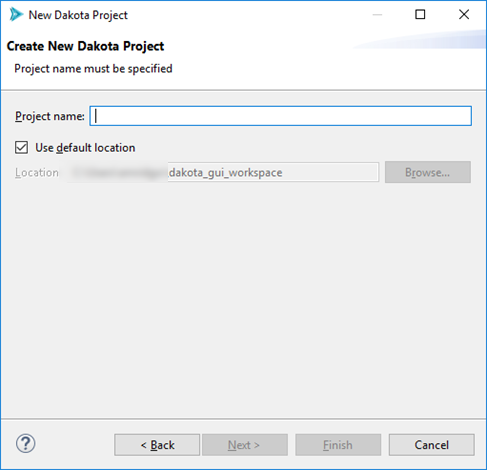Uncheck Use default location checkbox
The width and height of the screenshot is (487, 470).
point(21,147)
